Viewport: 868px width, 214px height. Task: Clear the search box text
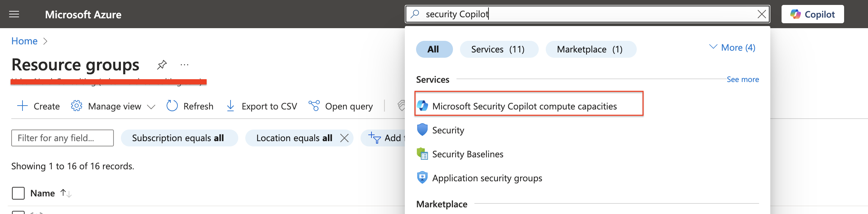[762, 14]
